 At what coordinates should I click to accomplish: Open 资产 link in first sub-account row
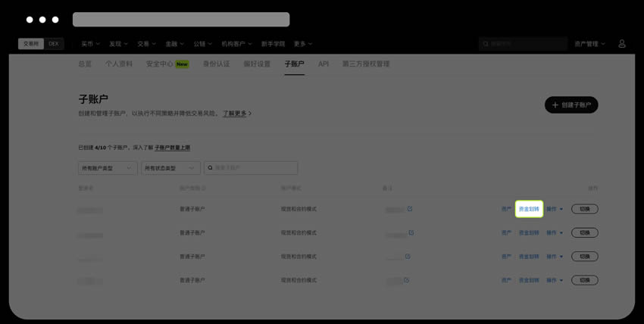(x=506, y=209)
